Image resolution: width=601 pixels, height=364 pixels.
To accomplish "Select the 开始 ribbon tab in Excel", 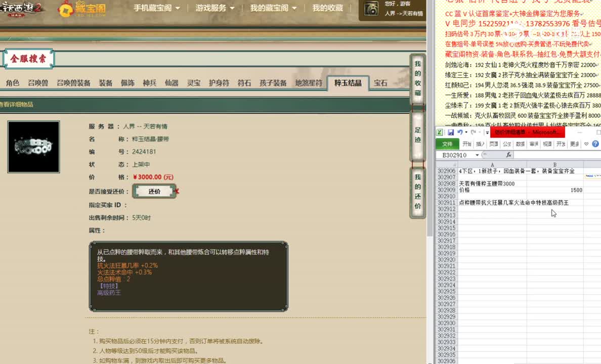I will click(467, 144).
